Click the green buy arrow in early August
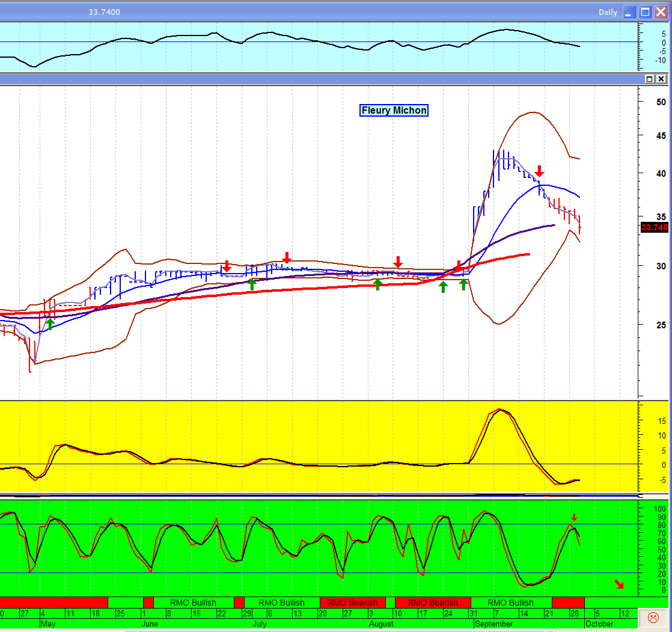 coord(377,284)
